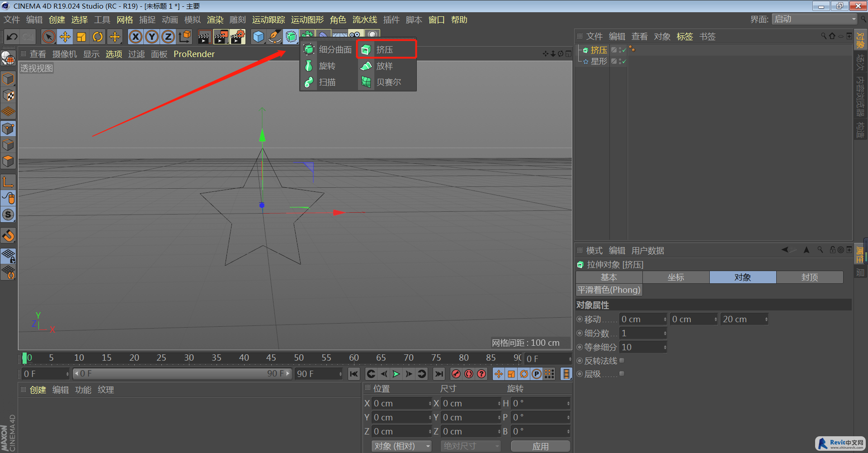Switch to the 封顶 tab
The width and height of the screenshot is (868, 453).
pyautogui.click(x=810, y=277)
